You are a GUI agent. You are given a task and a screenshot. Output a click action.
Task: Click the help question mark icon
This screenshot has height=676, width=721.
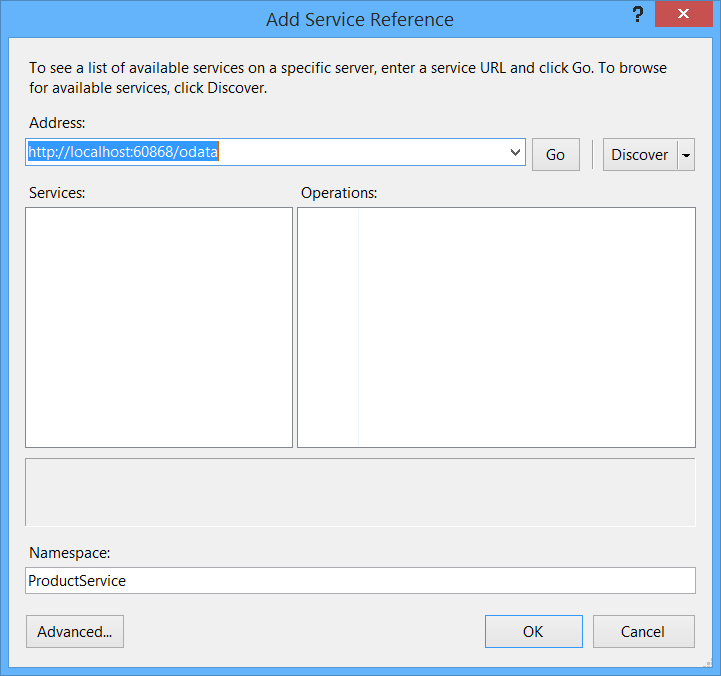click(x=638, y=15)
